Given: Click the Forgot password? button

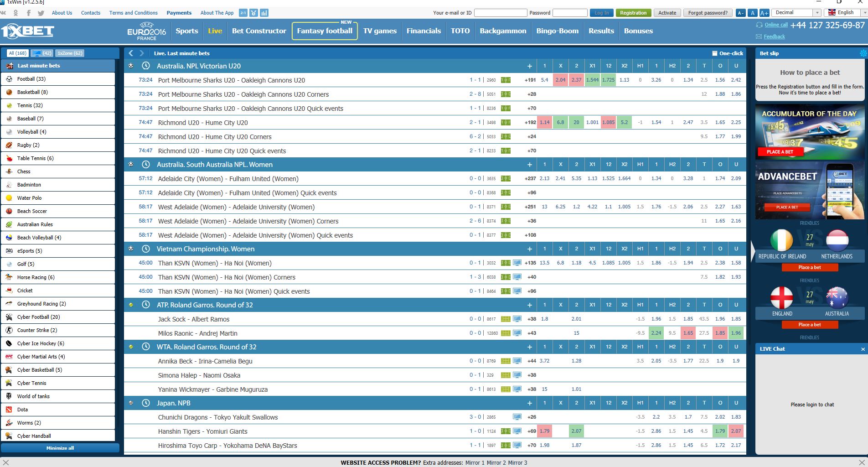Looking at the screenshot, I should pyautogui.click(x=708, y=13).
